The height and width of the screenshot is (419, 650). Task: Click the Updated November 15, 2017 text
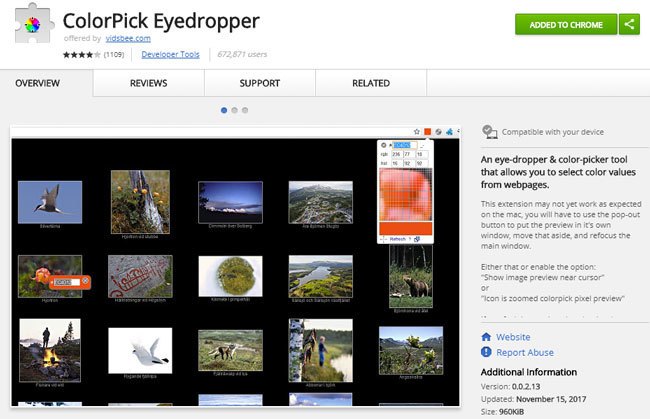(534, 399)
